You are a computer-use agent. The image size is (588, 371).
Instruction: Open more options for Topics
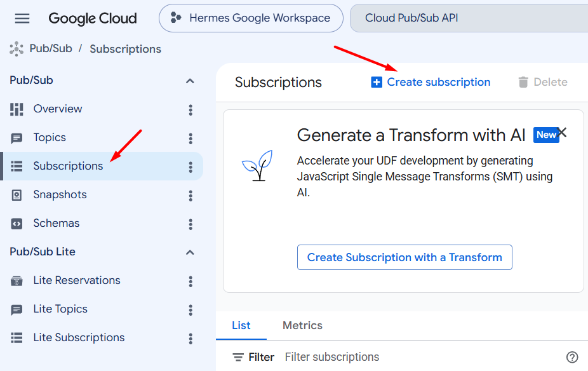point(190,138)
